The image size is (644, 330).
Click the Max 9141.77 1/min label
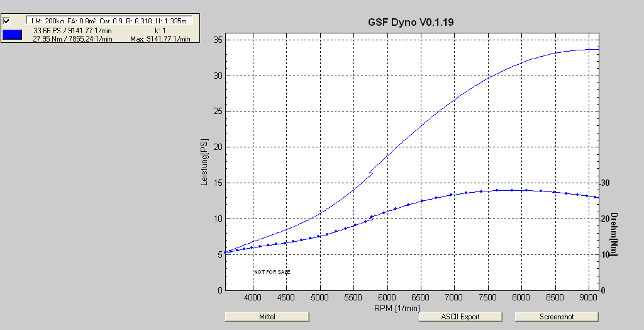pyautogui.click(x=160, y=39)
